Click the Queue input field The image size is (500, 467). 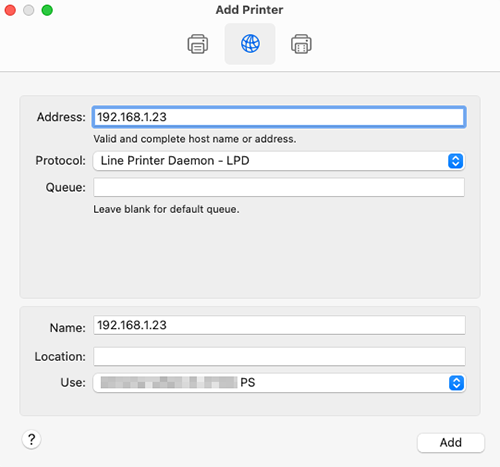pyautogui.click(x=279, y=187)
